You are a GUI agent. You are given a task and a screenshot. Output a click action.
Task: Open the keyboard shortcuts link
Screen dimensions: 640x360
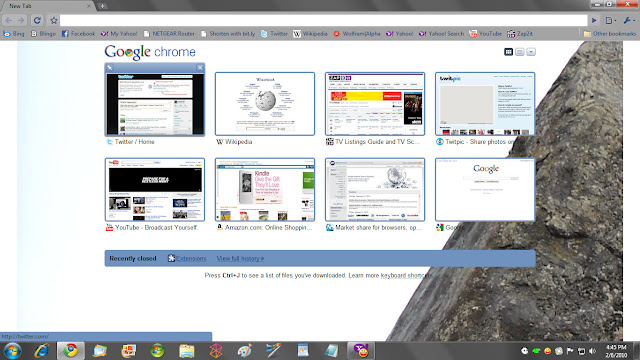(x=406, y=276)
